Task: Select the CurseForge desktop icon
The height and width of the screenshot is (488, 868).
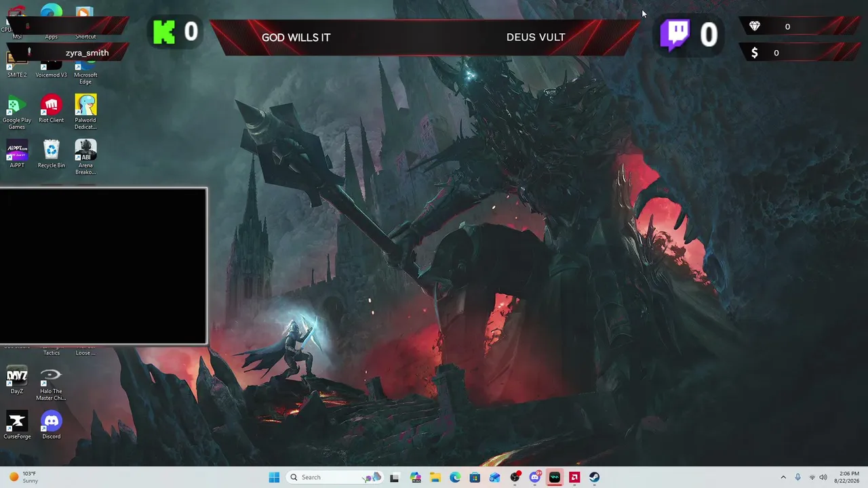Action: [17, 426]
